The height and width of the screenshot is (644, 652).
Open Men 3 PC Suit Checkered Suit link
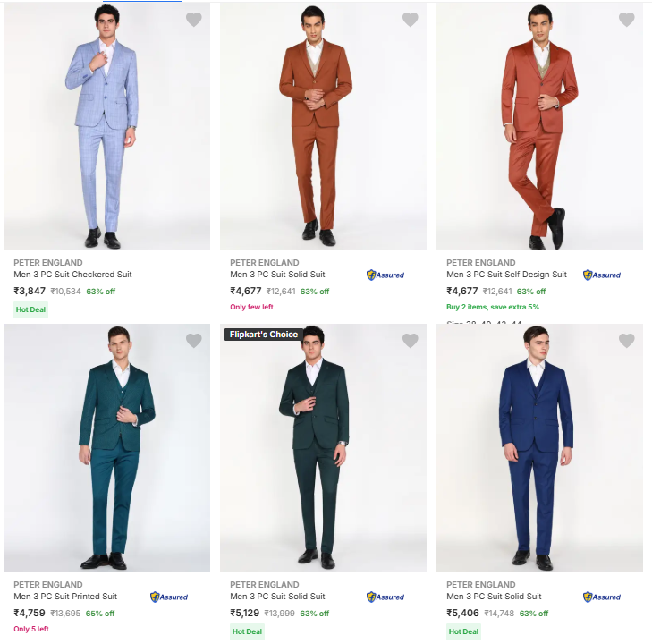click(72, 275)
